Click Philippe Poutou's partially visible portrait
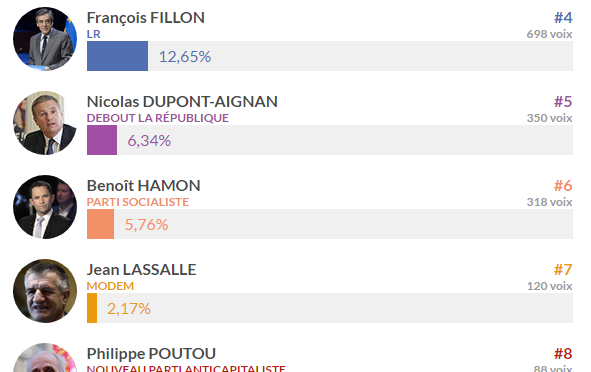 tap(45, 357)
